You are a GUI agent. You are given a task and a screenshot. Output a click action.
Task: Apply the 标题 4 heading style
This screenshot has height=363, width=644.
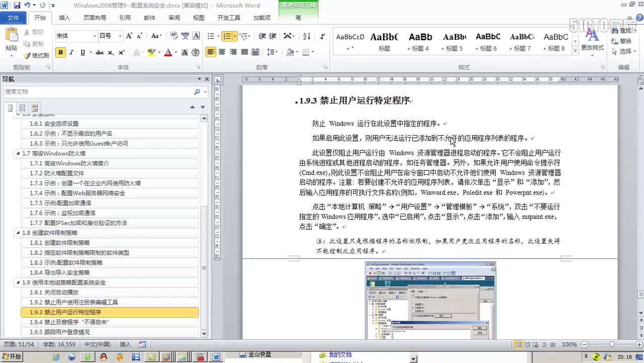[x=420, y=42]
